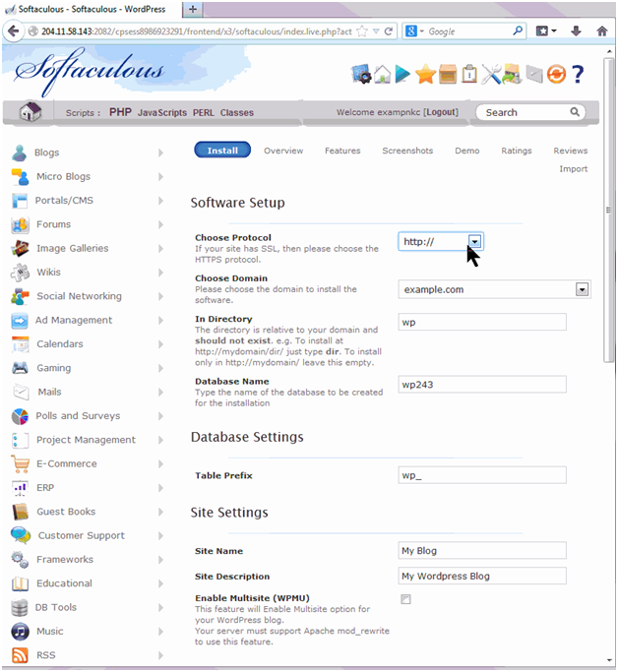Open the Frameworks gears icon

20,560
